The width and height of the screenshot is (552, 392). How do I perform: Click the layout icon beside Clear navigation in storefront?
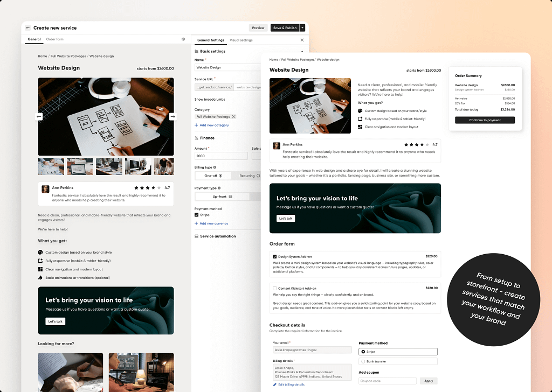tap(360, 127)
